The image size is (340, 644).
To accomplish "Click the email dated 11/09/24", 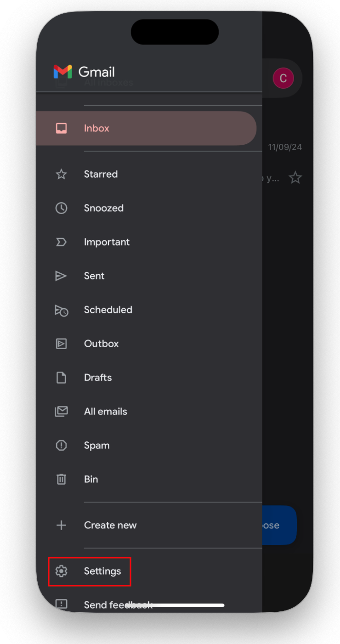I will coord(285,147).
